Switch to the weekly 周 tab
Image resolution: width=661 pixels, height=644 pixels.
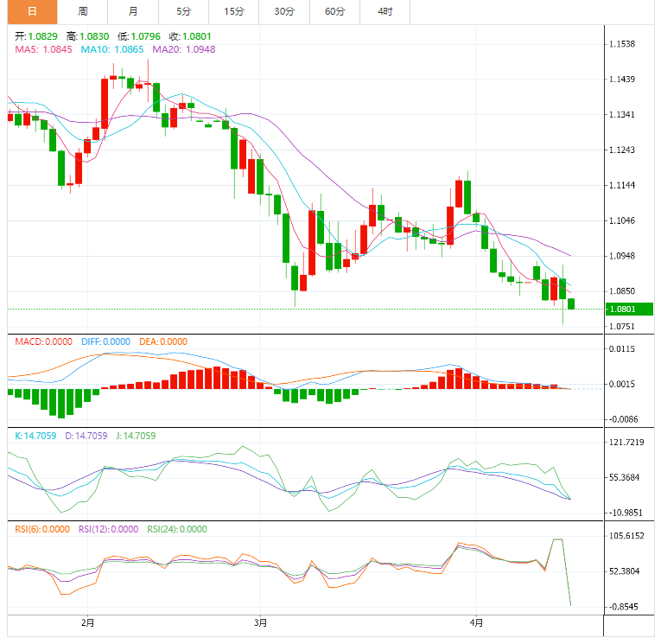(x=83, y=12)
